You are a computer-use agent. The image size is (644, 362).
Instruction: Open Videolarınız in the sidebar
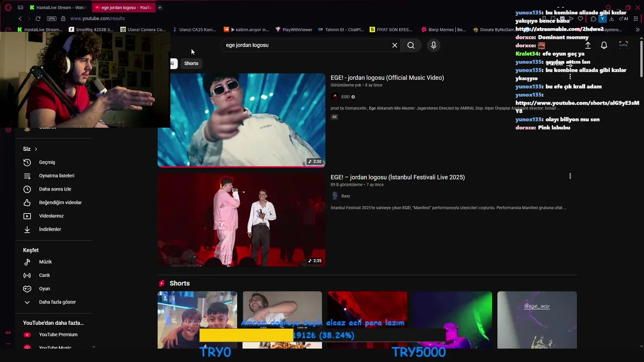pyautogui.click(x=53, y=216)
